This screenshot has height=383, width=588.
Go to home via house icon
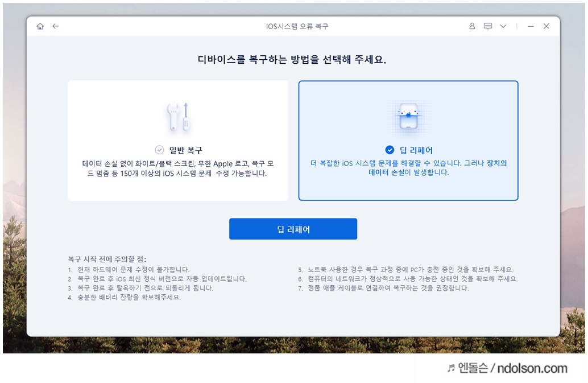coord(40,26)
